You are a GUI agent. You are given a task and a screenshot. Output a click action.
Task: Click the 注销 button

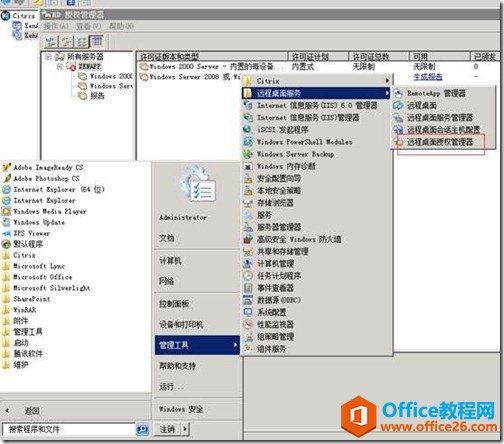pyautogui.click(x=167, y=429)
